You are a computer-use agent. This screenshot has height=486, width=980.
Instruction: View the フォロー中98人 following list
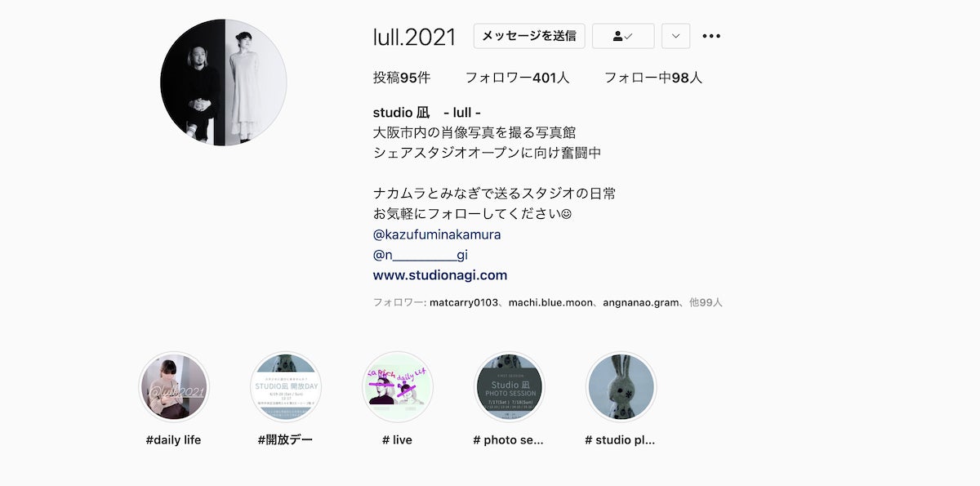(653, 78)
